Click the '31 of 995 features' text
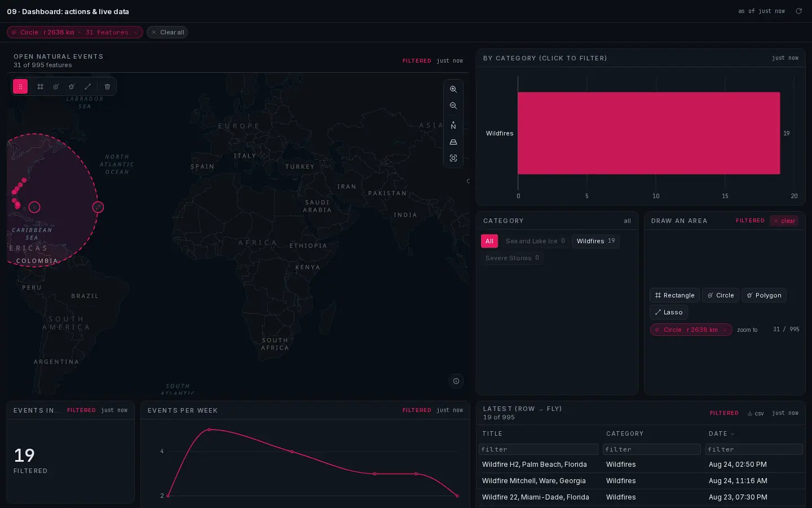This screenshot has height=508, width=812. [x=43, y=65]
